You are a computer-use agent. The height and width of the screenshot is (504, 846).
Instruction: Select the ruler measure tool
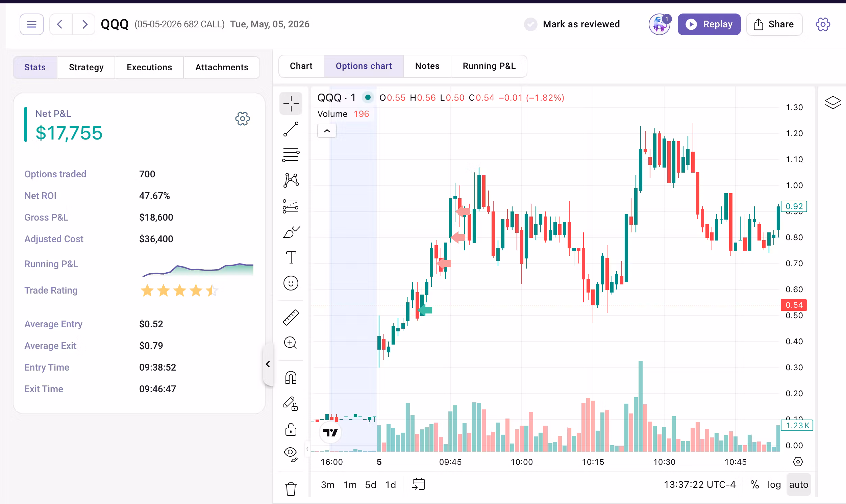point(291,317)
